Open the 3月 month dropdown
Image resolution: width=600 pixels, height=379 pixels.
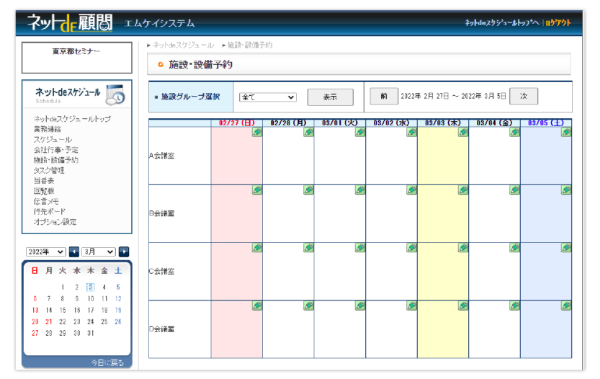coord(98,252)
